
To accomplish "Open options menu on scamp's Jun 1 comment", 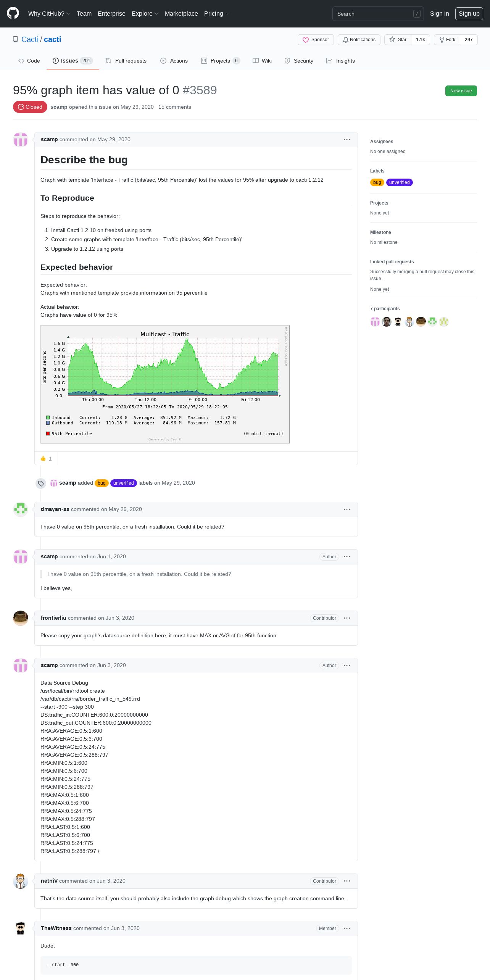I will (x=347, y=557).
